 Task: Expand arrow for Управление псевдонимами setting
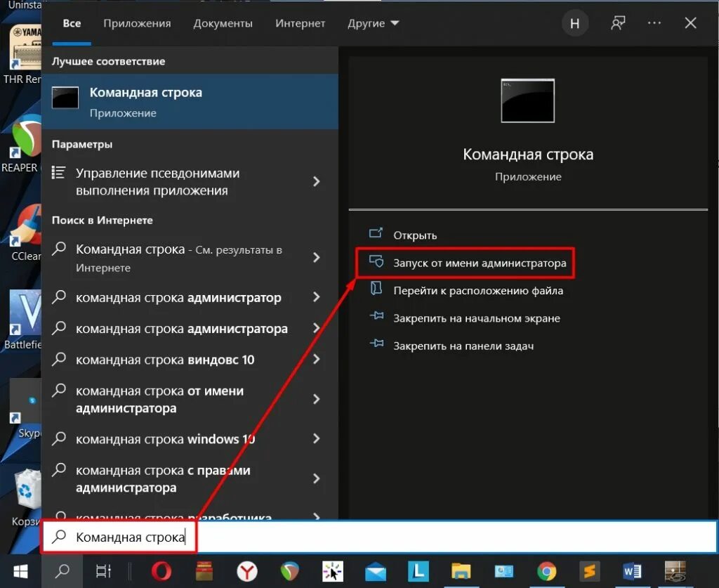tap(317, 182)
